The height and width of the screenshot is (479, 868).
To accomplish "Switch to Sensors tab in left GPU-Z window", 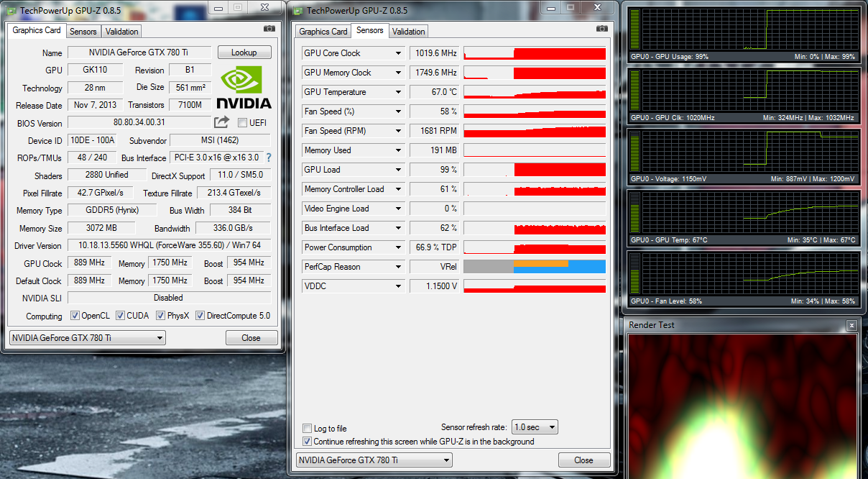I will coord(83,32).
